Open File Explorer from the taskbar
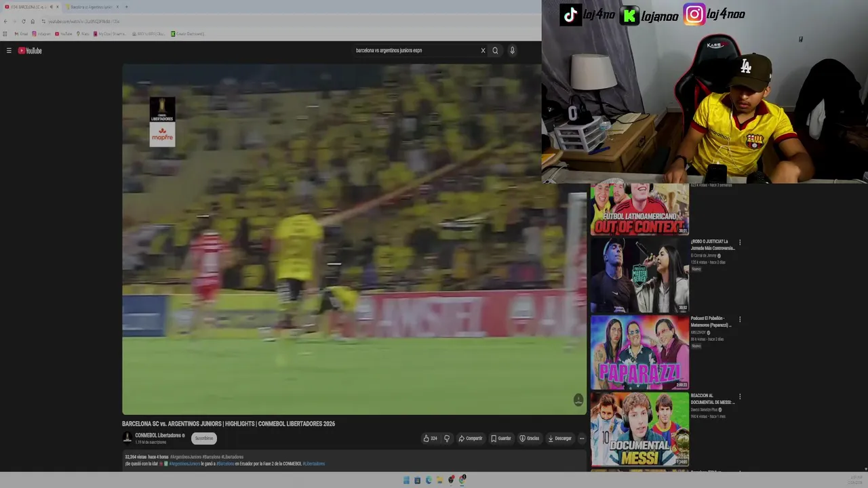868x488 pixels. [x=439, y=480]
